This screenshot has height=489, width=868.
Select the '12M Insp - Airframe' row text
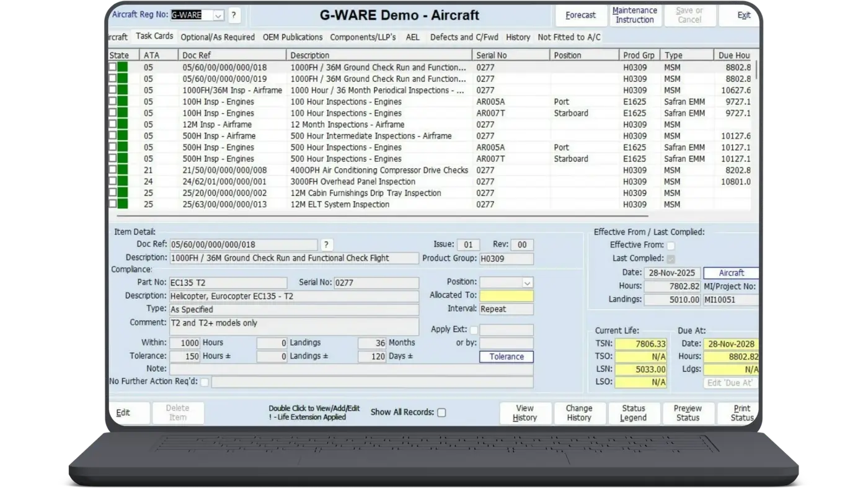pyautogui.click(x=216, y=125)
